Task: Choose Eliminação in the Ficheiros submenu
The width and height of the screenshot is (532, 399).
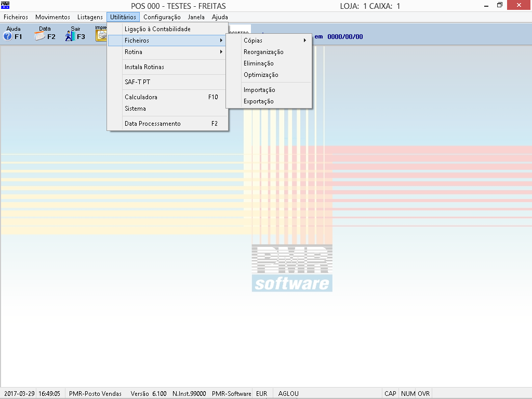Action: (x=258, y=63)
